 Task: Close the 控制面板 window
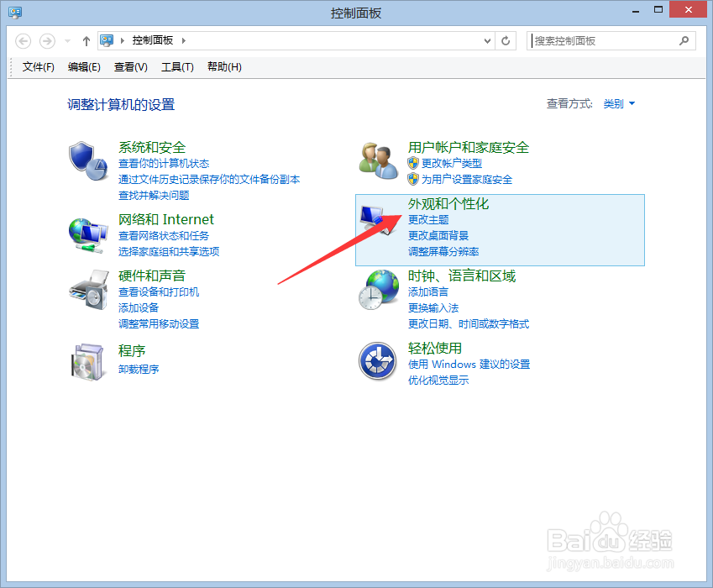pos(688,9)
